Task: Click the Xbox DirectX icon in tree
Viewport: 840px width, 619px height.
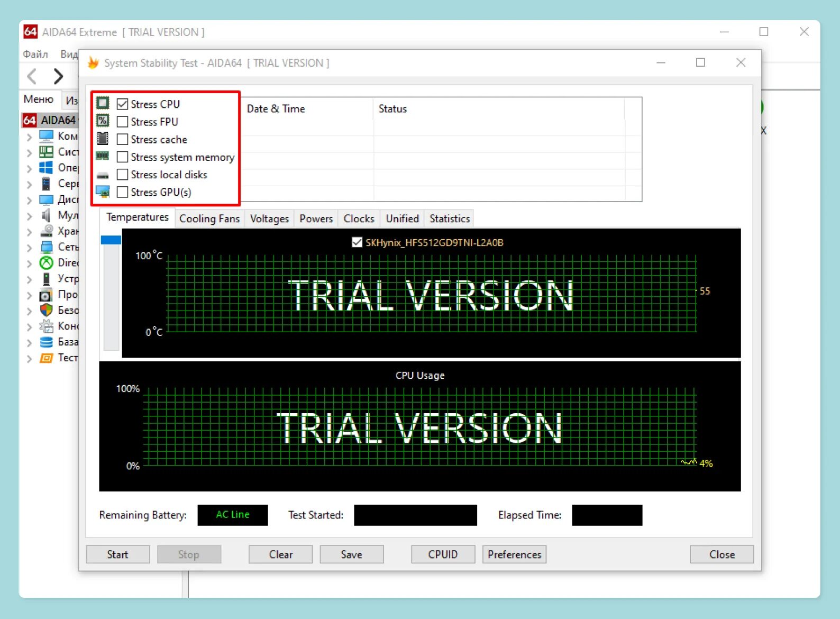Action: click(47, 263)
